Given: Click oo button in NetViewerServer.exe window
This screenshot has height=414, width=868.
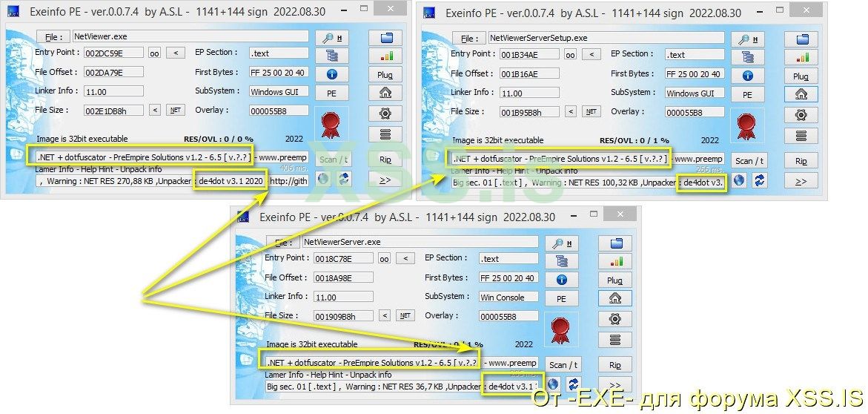Looking at the screenshot, I should click(x=384, y=259).
